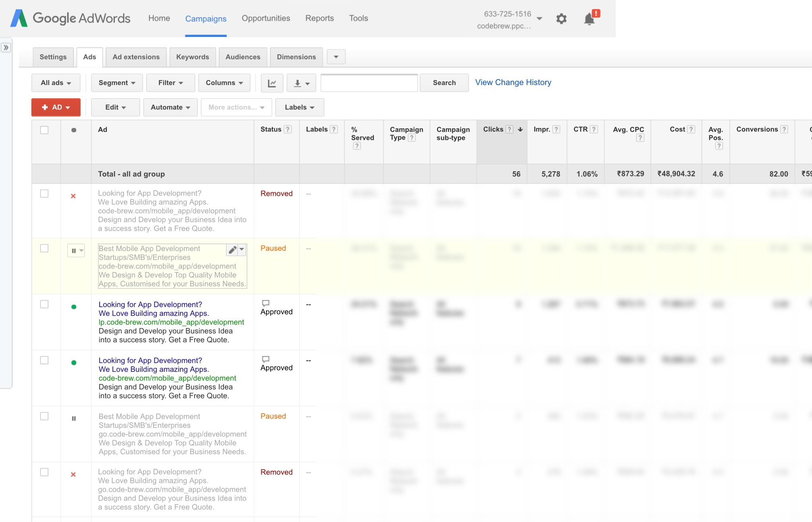
Task: Click the Conversions help icon
Action: (x=784, y=130)
